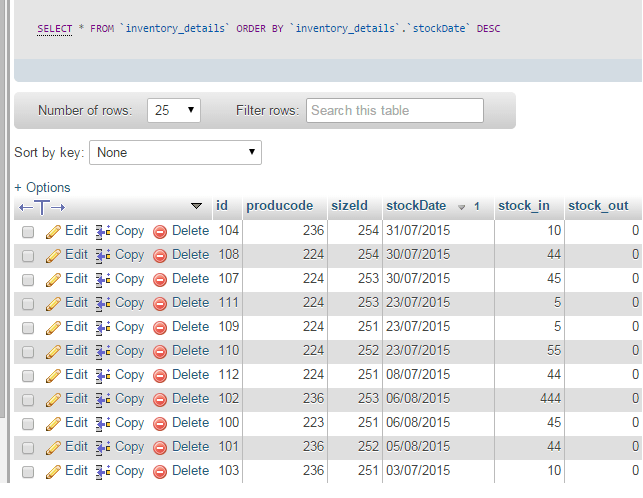Sort by the producode column header

tap(280, 206)
